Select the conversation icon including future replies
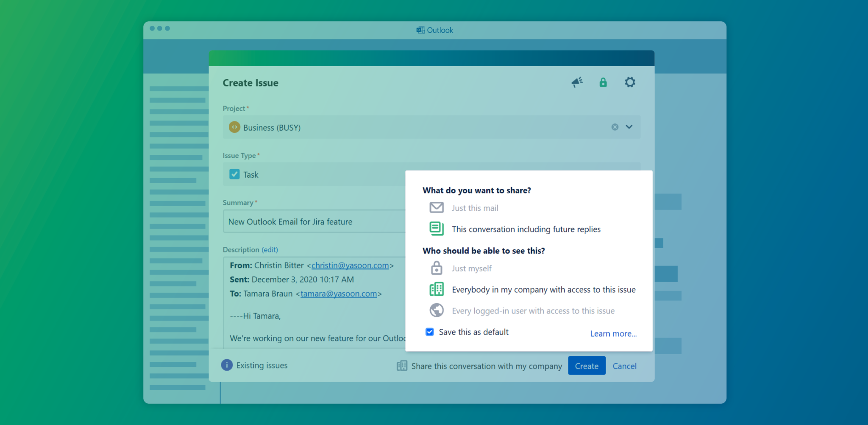This screenshot has width=868, height=425. click(436, 228)
